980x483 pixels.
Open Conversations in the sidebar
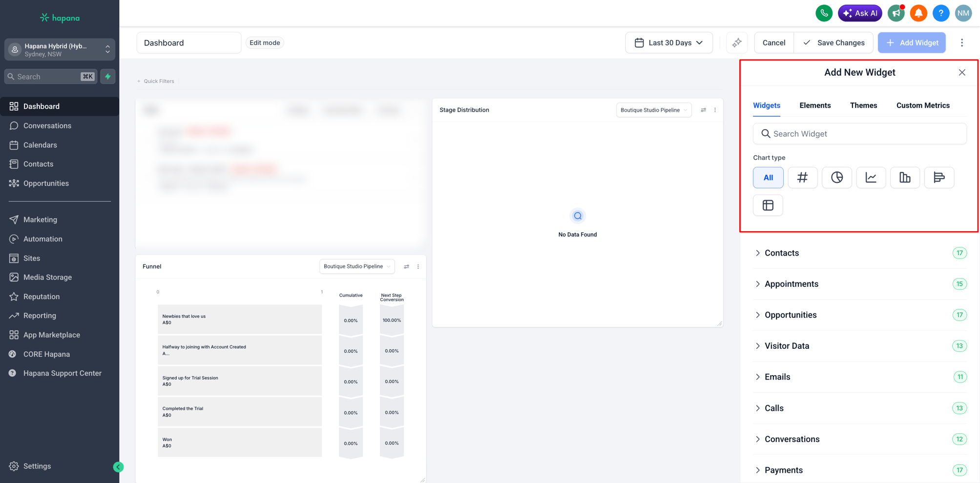60,126
